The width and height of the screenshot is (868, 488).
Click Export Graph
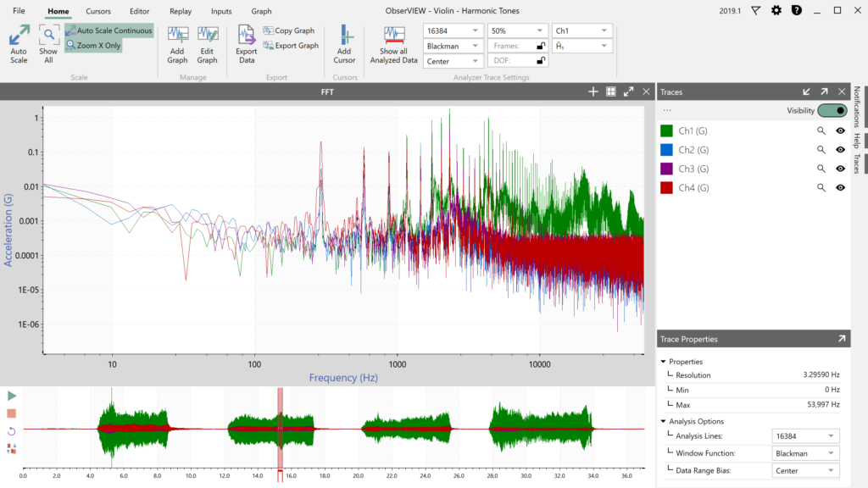point(292,46)
